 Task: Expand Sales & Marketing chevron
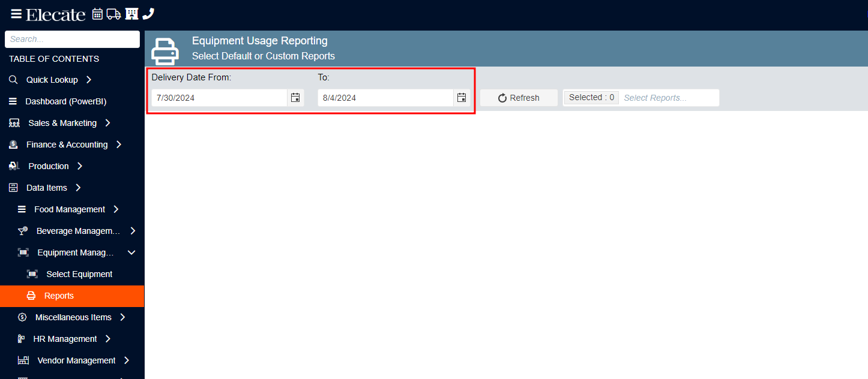click(x=107, y=123)
